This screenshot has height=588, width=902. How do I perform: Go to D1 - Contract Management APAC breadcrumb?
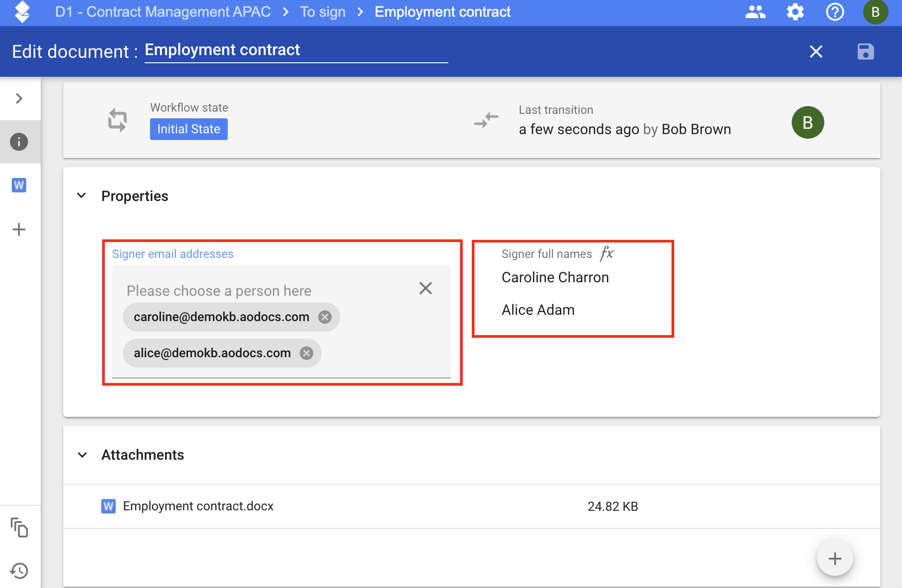point(163,12)
